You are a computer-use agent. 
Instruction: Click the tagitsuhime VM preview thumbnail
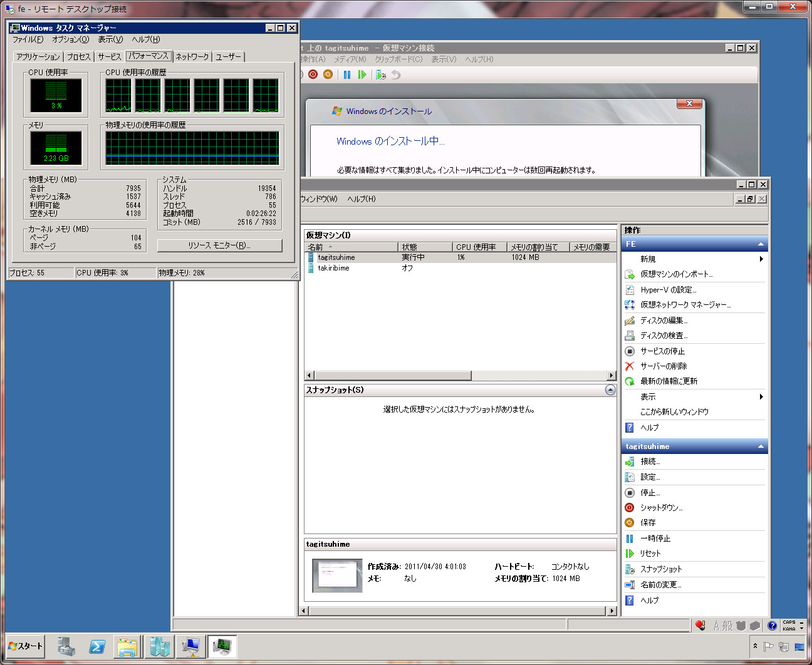click(337, 575)
